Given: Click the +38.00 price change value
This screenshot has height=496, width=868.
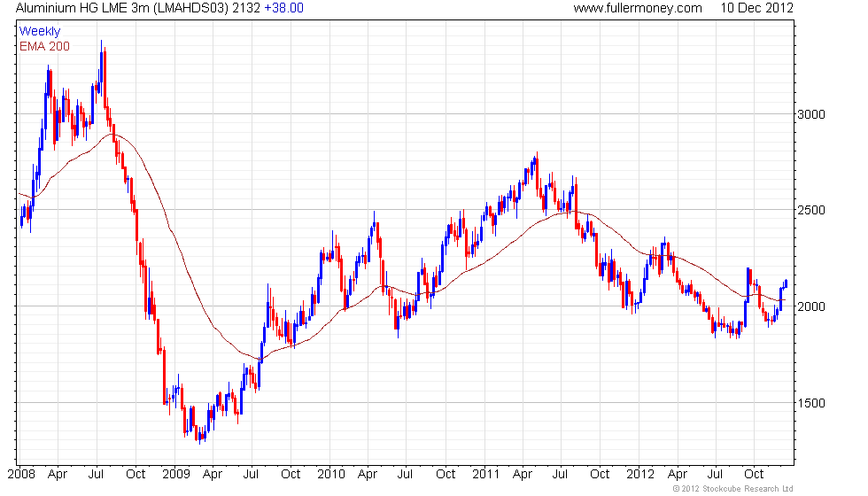Looking at the screenshot, I should 283,8.
